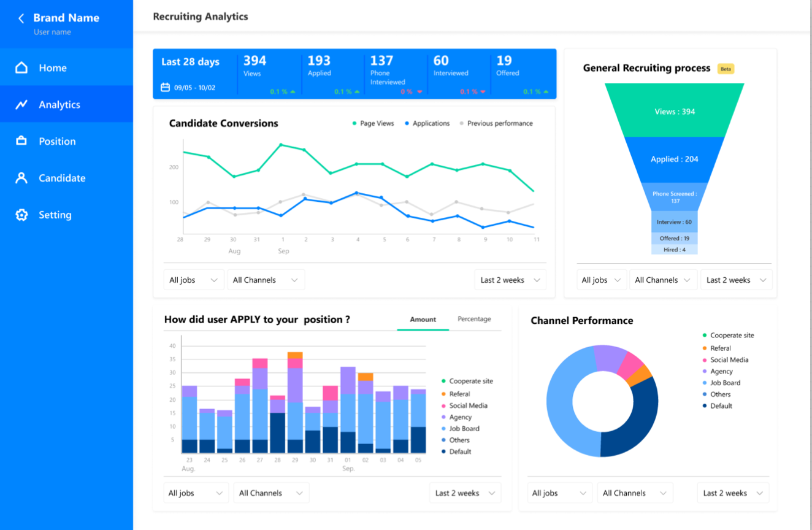Click the Phone Screened : 137 funnel segment
The image size is (812, 530).
[675, 197]
